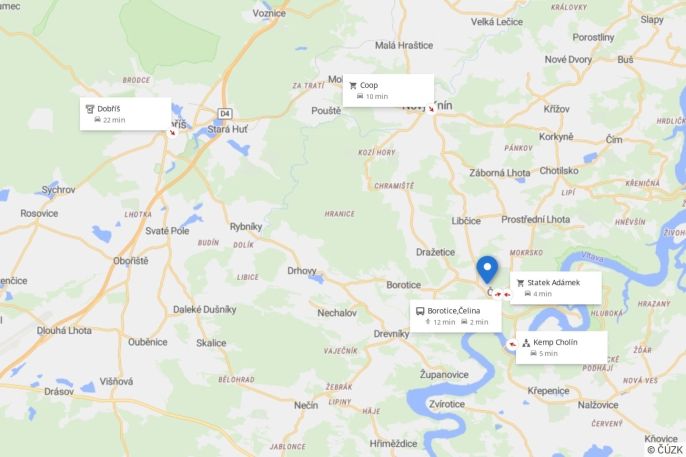The image size is (686, 457).
Task: Click the ČÚZK copyright link
Action: 665,450
